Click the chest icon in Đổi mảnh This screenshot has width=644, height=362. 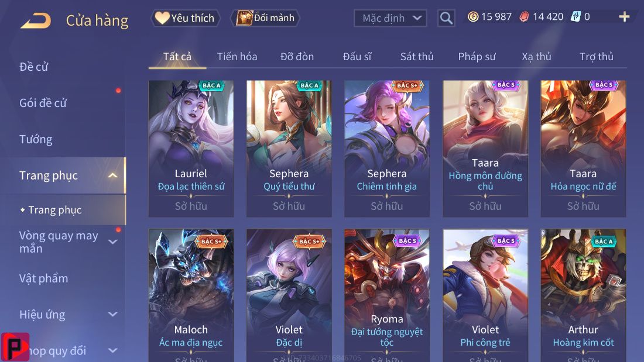click(x=244, y=18)
